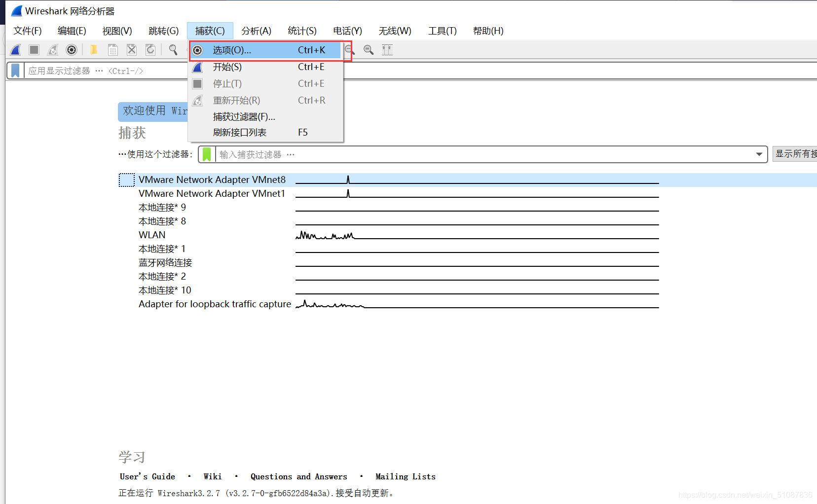
Task: Click the open capture file folder icon
Action: (94, 50)
